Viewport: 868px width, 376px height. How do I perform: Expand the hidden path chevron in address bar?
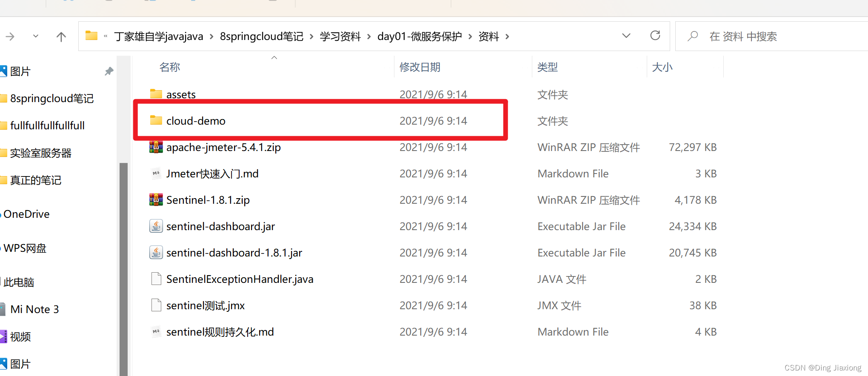(x=106, y=37)
